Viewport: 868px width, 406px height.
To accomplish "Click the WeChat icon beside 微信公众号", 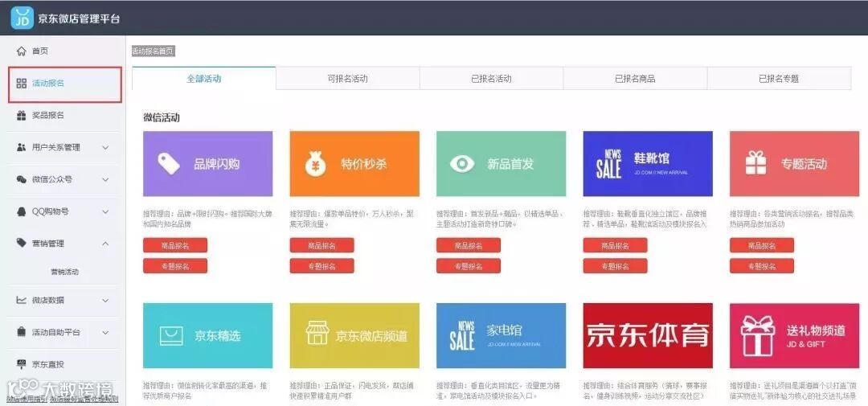I will tap(22, 179).
